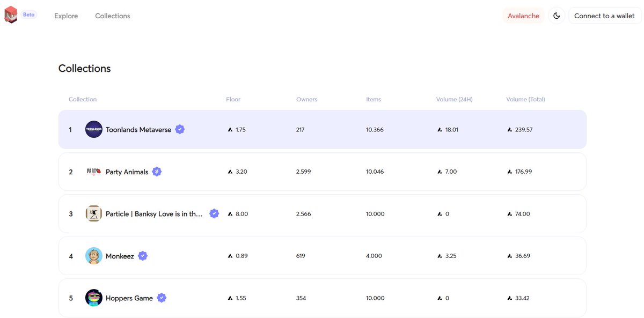This screenshot has width=644, height=318.
Task: Click the AVAX icon beside floor 8.00
Action: coord(230,214)
